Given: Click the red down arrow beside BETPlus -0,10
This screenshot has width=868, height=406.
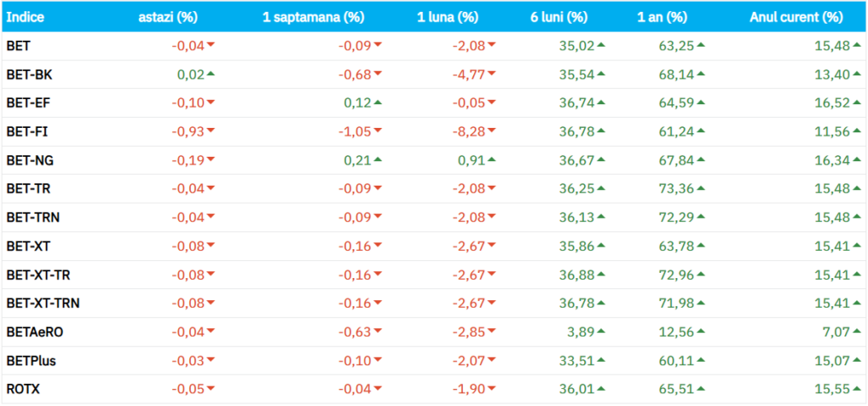Looking at the screenshot, I should (x=377, y=361).
